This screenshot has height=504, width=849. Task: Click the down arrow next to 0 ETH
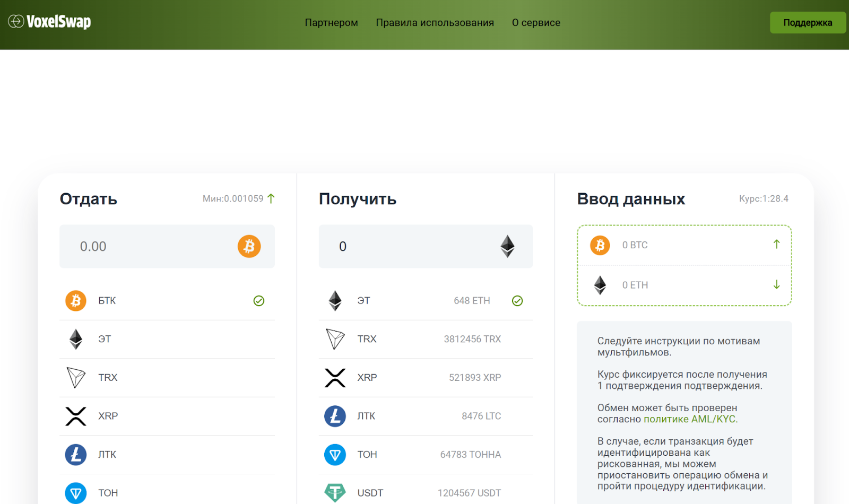pos(776,285)
